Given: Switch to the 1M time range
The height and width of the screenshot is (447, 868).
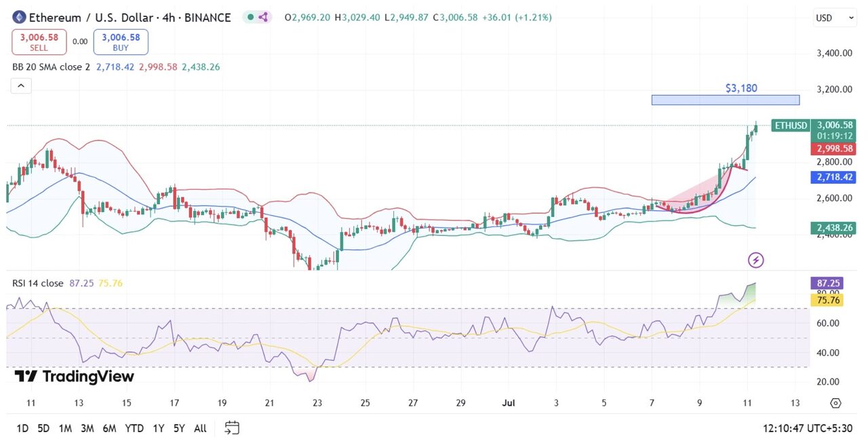Looking at the screenshot, I should pos(65,428).
